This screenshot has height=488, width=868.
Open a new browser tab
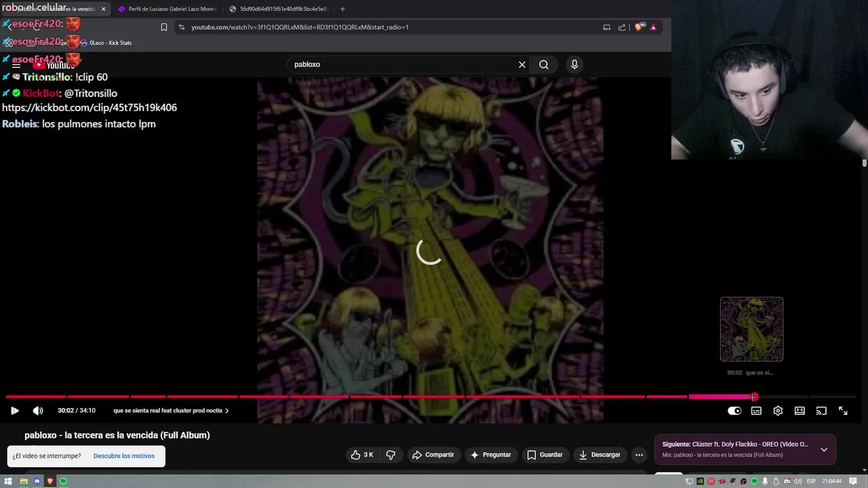tap(342, 9)
